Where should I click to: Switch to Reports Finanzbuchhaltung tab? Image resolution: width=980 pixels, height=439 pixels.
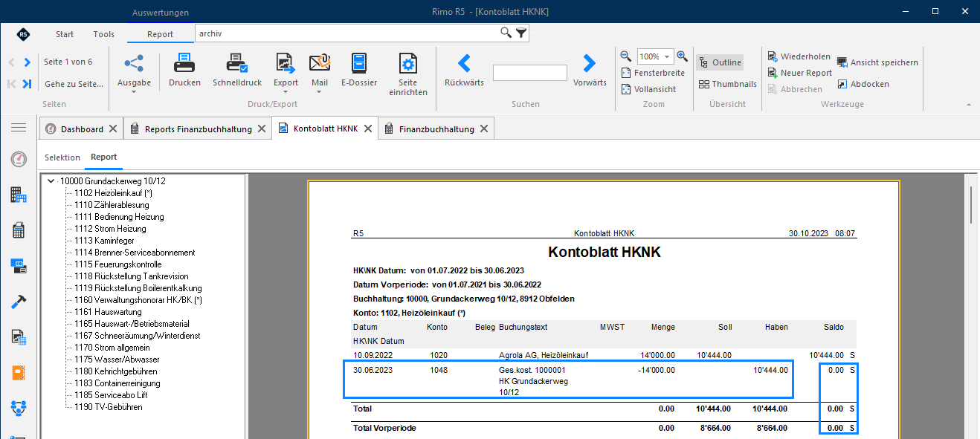198,129
